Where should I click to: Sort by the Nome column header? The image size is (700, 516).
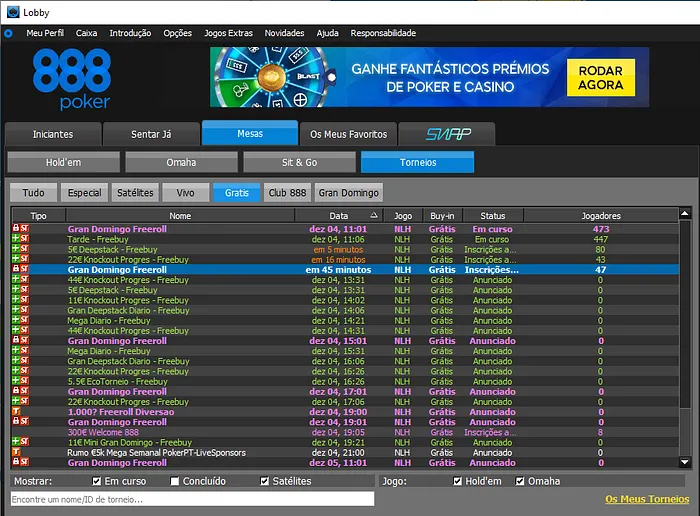click(180, 216)
